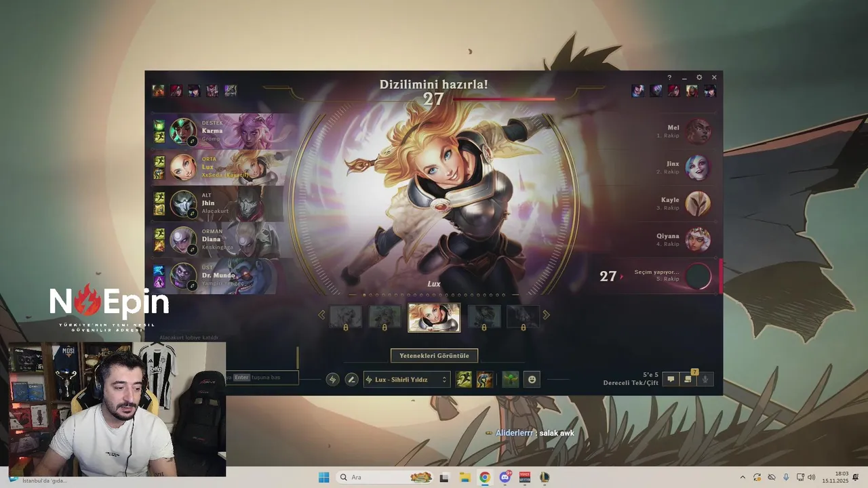
Task: Show next skins with right carousel arrow
Action: click(546, 314)
